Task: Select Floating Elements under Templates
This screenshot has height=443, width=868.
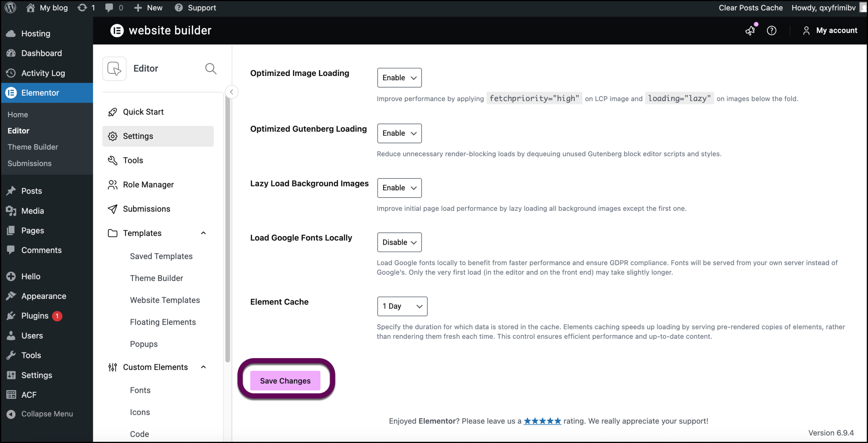Action: point(163,322)
